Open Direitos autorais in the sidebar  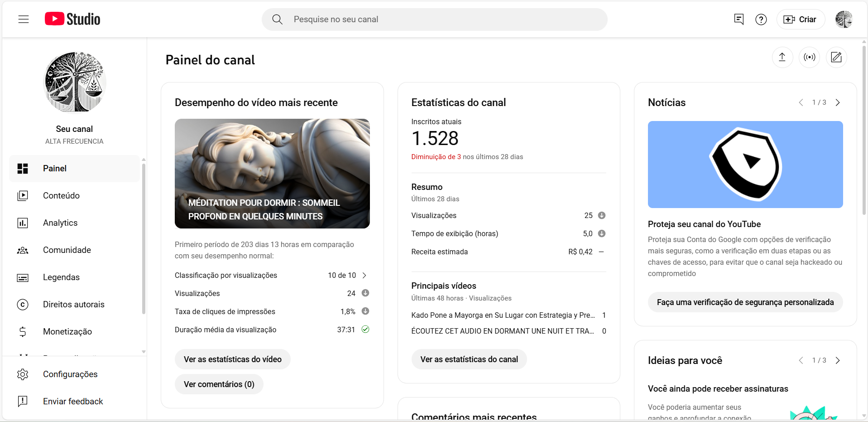tap(75, 305)
